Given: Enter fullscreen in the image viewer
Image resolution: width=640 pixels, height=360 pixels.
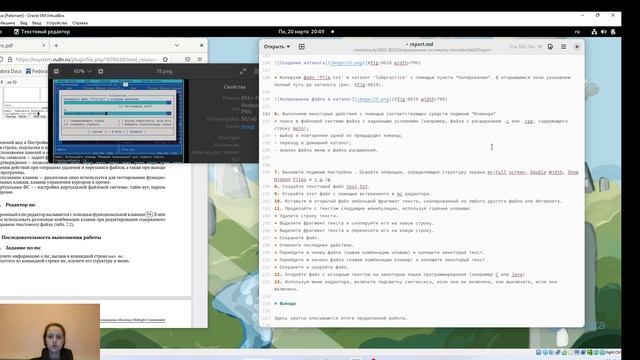Looking at the screenshot, I should [243, 71].
